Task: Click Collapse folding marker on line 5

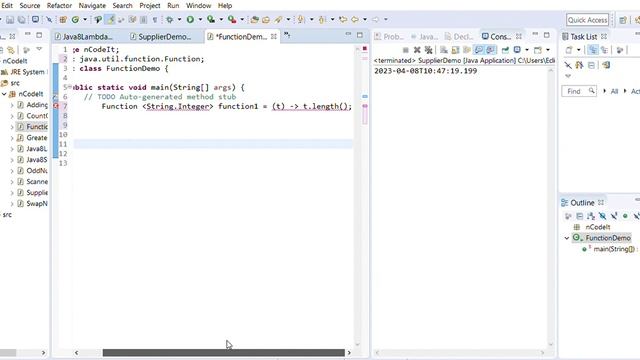Action: (70, 87)
